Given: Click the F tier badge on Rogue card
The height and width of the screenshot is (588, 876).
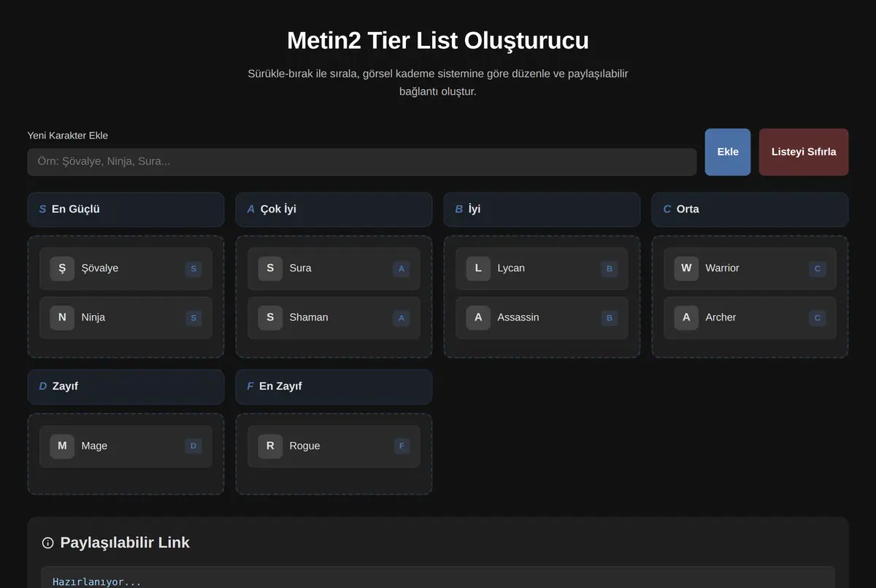Looking at the screenshot, I should point(401,446).
